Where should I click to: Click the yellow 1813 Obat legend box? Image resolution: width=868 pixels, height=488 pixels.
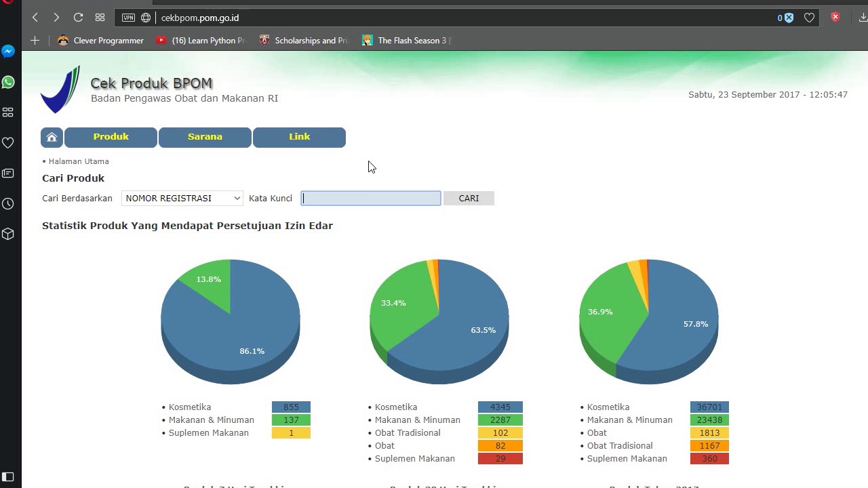709,433
